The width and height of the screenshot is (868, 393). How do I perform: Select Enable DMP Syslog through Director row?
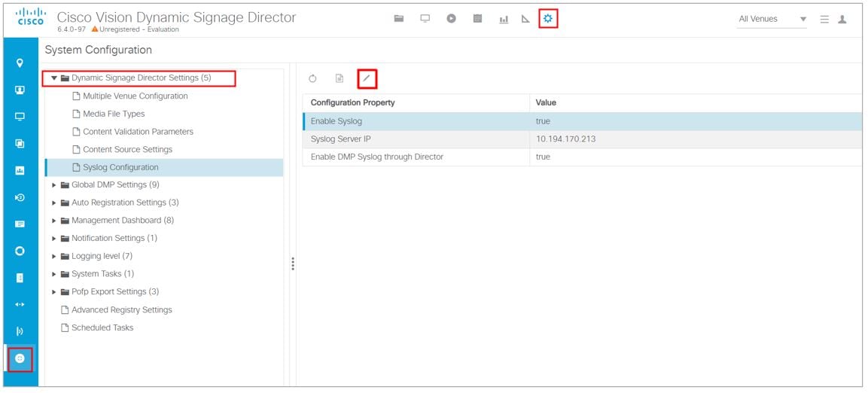click(583, 157)
